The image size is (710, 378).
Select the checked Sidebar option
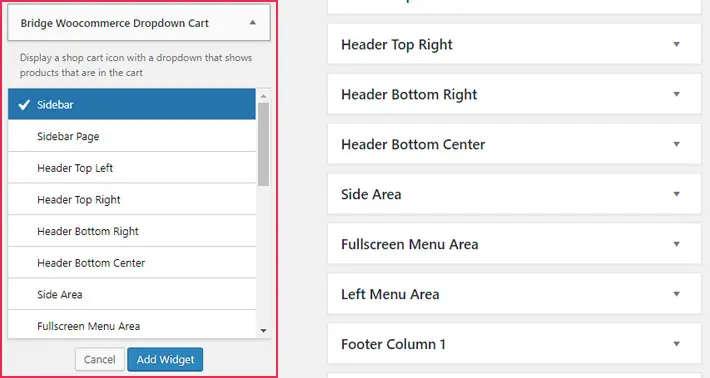point(132,104)
